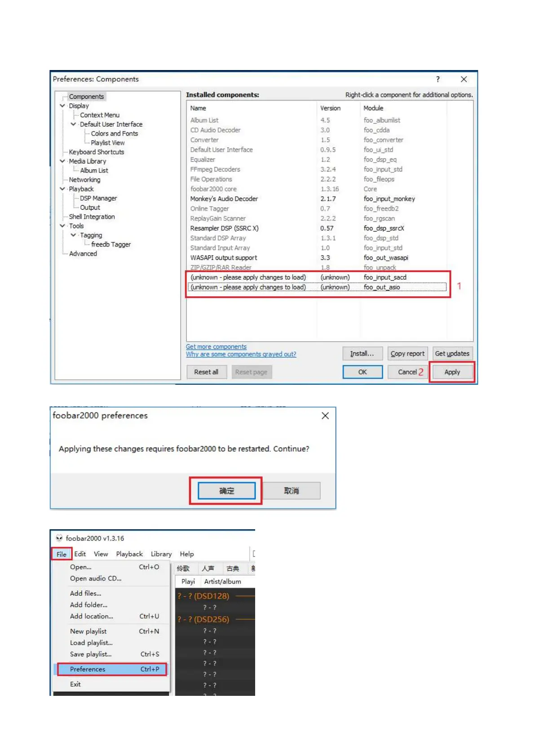Open the Colors and Fonts page
The image size is (535, 756).
tap(115, 133)
